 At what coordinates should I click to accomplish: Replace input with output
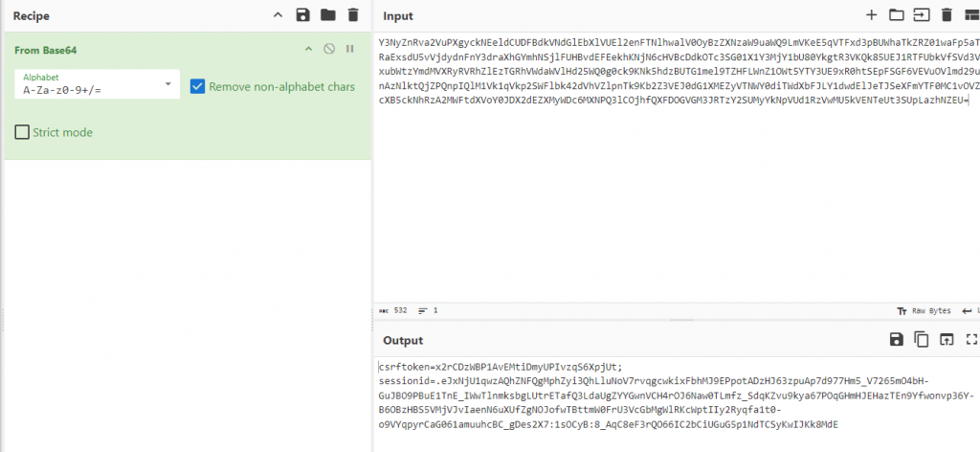[947, 339]
